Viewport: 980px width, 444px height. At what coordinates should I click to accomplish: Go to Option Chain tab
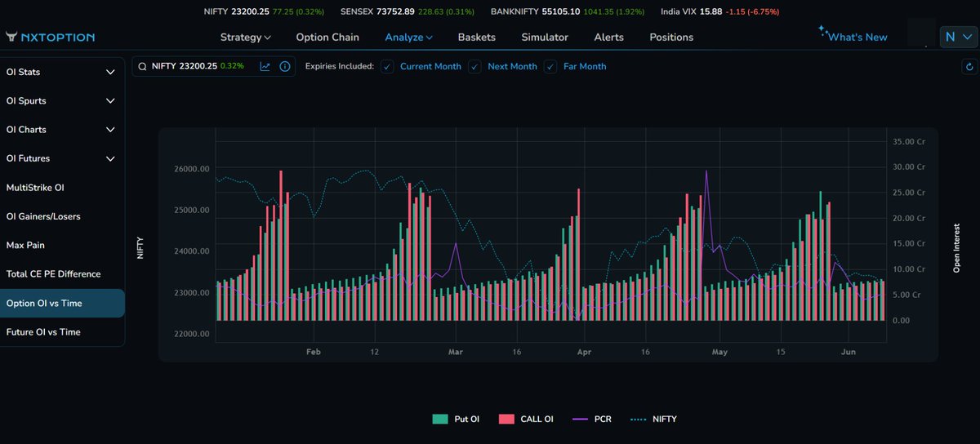coord(327,37)
